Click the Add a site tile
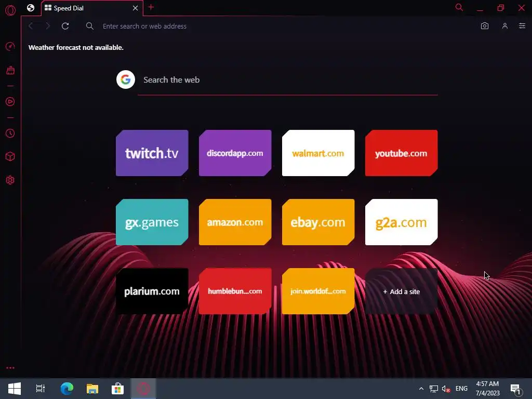This screenshot has height=399, width=532. click(402, 291)
